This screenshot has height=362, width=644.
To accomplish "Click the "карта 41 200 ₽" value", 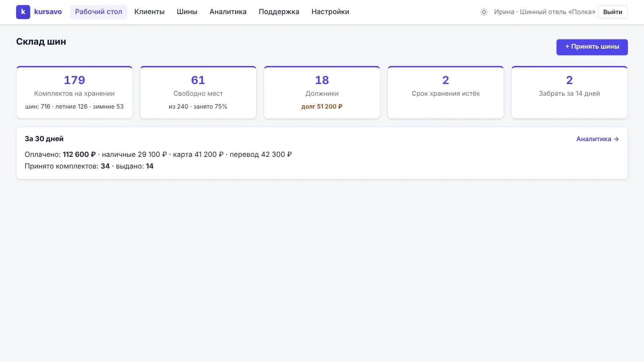I will point(198,154).
